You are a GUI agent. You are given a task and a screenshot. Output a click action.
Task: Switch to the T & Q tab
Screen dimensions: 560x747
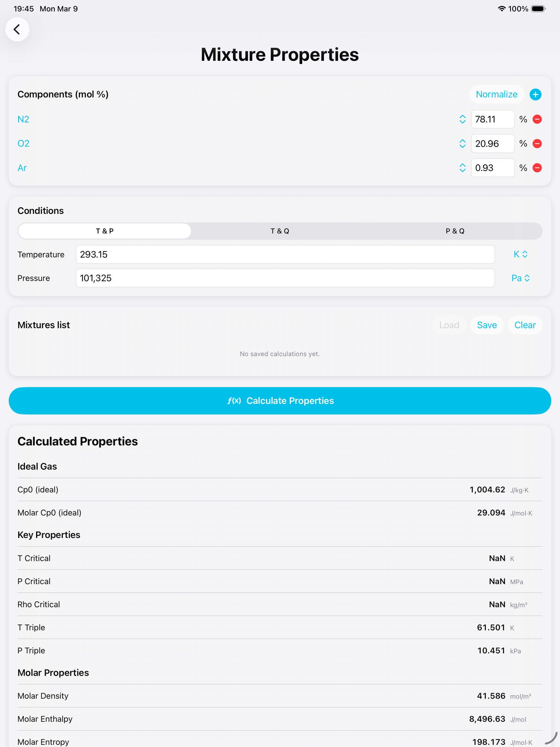click(280, 231)
